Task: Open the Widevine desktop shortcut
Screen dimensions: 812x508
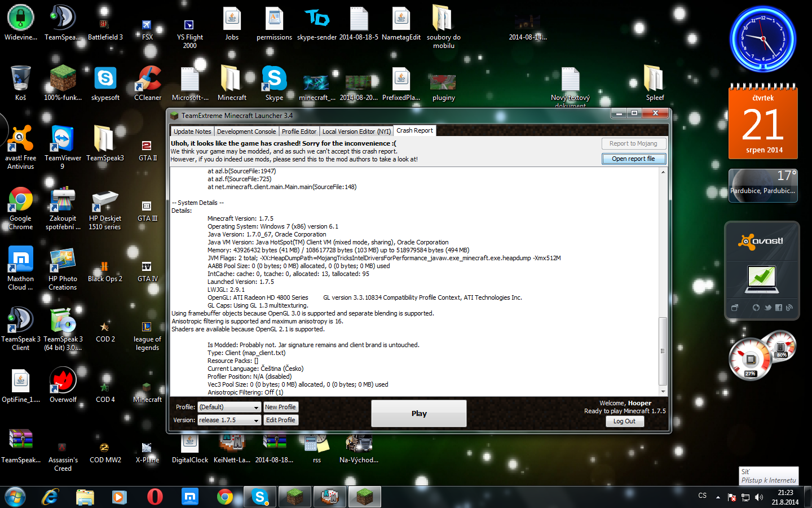Action: click(x=21, y=24)
